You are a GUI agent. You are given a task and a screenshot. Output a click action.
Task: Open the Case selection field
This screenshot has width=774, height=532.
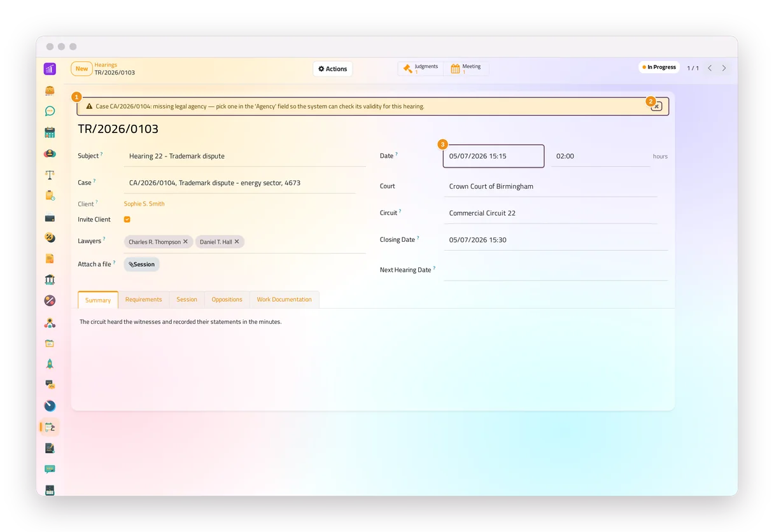239,183
